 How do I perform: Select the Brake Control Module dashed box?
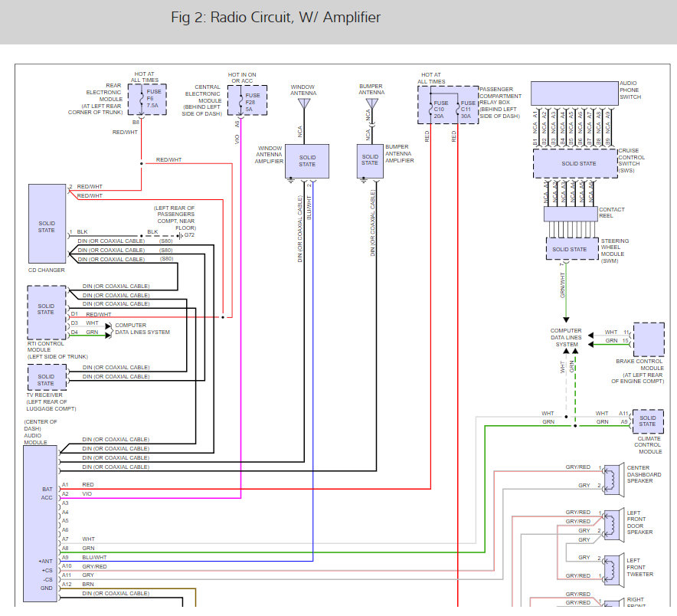(649, 339)
